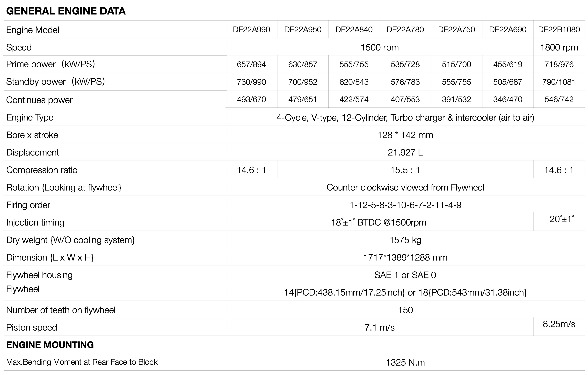Click prime power value 630/857
588x375 pixels.
coord(303,64)
